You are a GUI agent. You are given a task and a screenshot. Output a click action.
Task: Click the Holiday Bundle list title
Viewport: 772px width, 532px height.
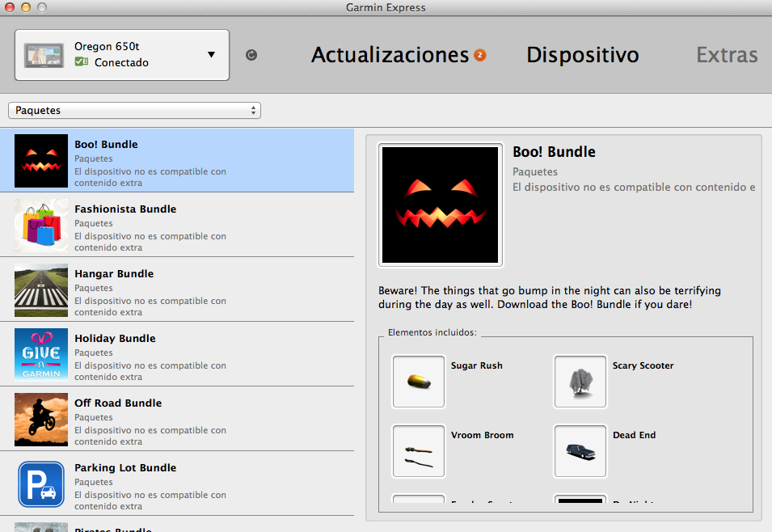click(115, 338)
